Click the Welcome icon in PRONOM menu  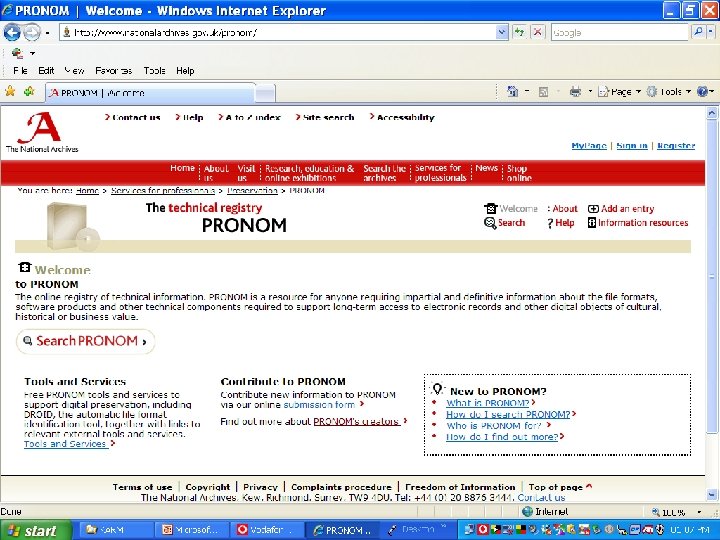(490, 208)
